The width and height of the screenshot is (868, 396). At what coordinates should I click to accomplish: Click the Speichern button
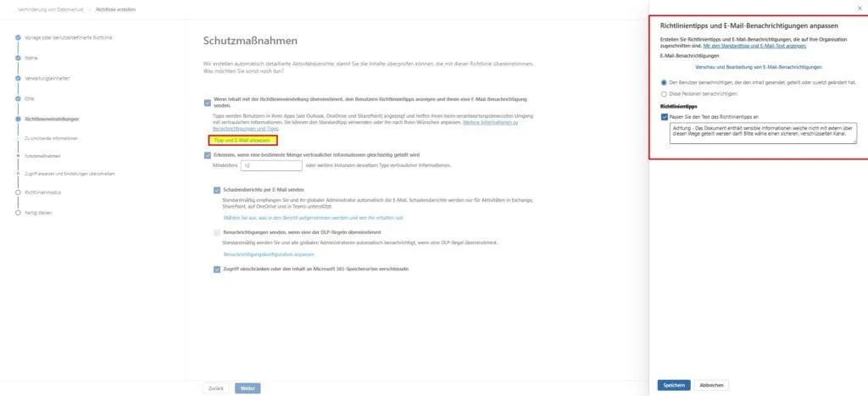[674, 385]
